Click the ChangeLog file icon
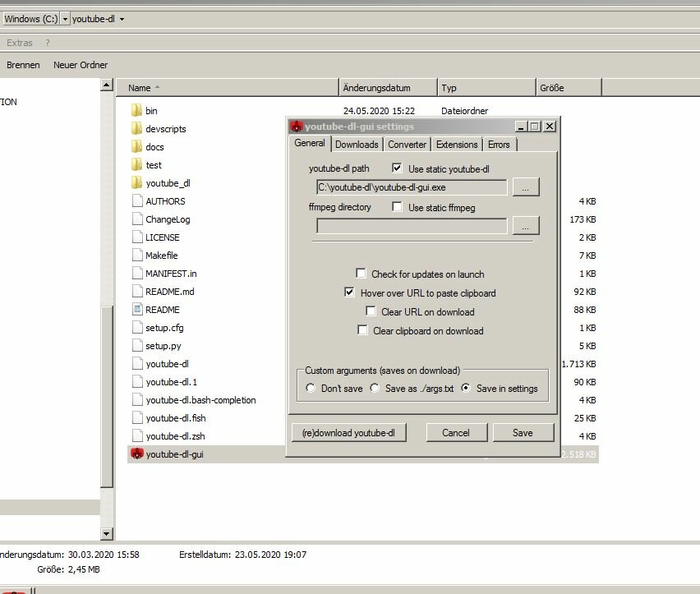 coord(137,219)
